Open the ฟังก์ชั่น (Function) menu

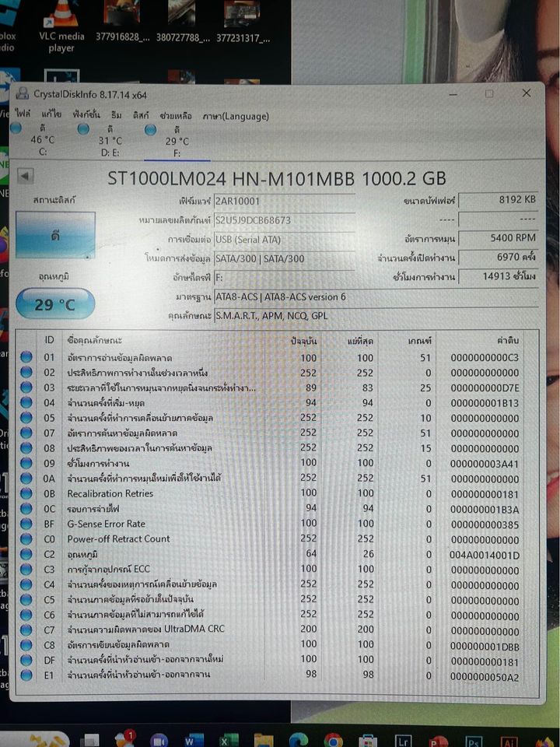(x=86, y=115)
